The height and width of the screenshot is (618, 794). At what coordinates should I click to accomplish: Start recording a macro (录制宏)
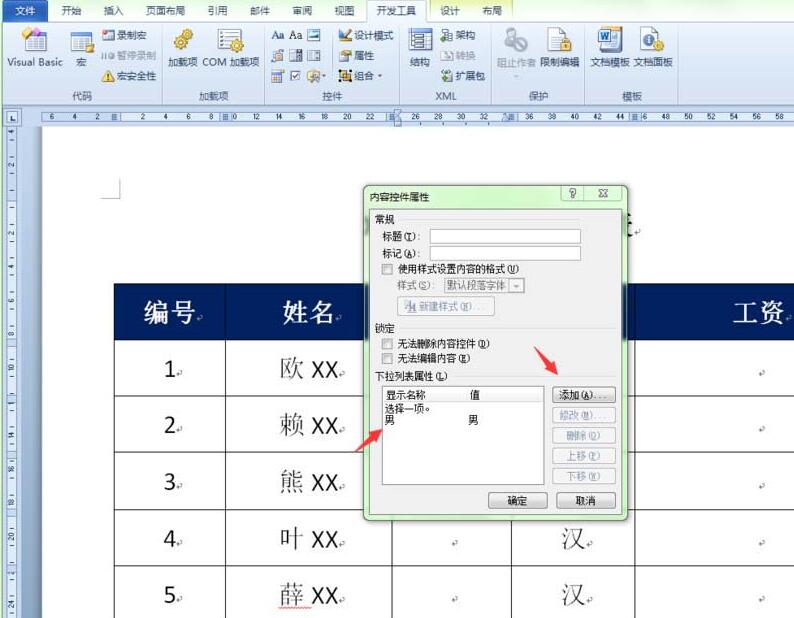124,35
